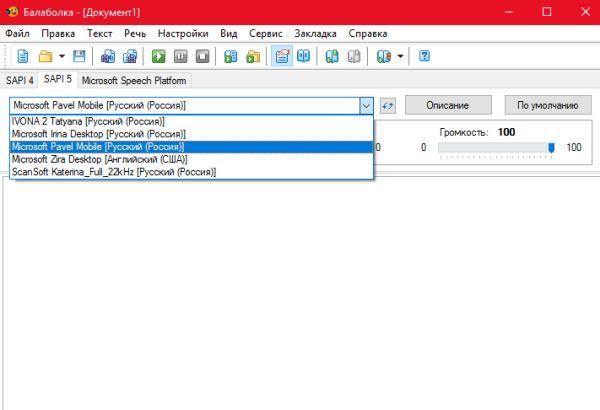Open the Файл menu
The width and height of the screenshot is (600, 410).
pos(17,33)
